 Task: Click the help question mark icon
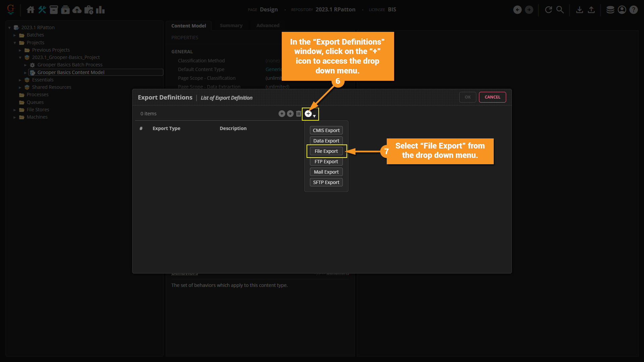pyautogui.click(x=634, y=10)
